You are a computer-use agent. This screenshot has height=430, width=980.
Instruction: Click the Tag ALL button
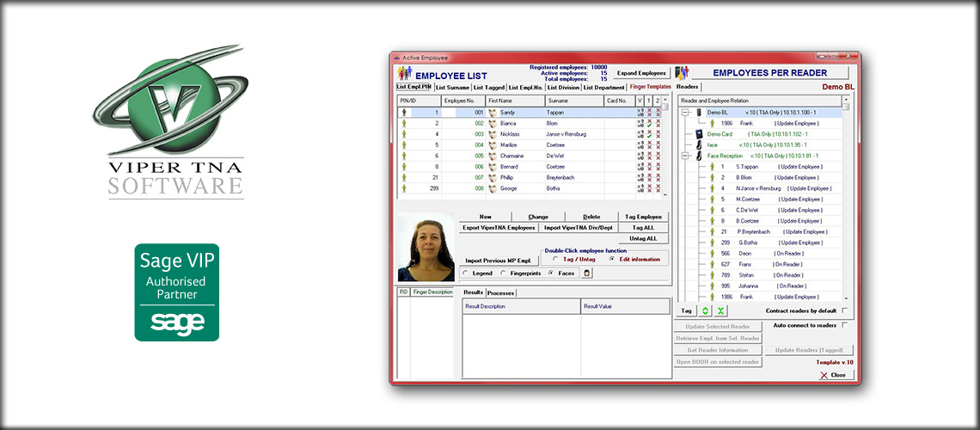point(643,228)
